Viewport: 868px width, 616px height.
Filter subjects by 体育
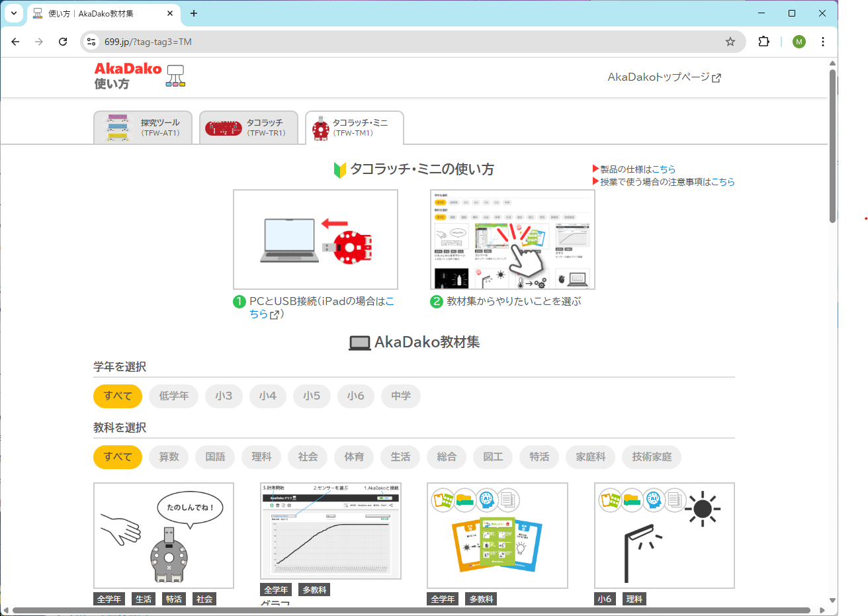(x=354, y=457)
